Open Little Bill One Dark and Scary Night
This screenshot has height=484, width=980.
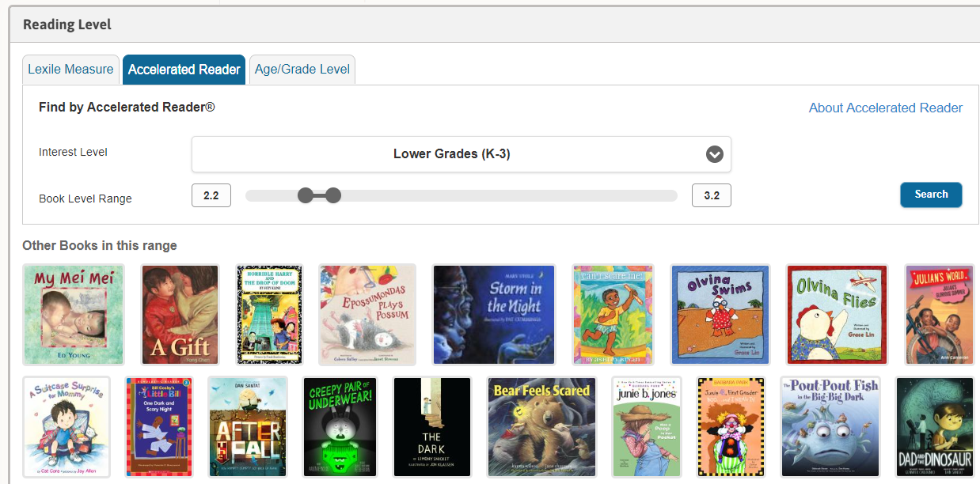(159, 427)
